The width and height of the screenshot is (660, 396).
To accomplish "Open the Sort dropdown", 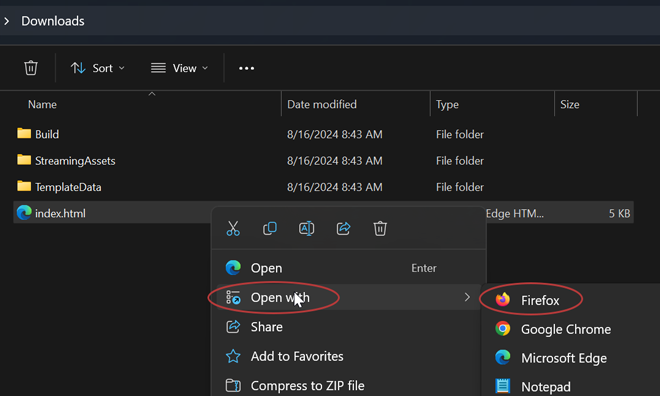I will coord(98,68).
